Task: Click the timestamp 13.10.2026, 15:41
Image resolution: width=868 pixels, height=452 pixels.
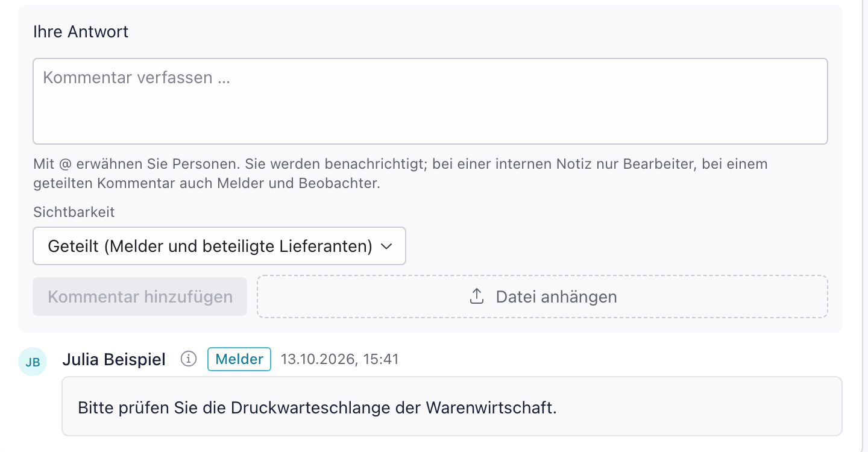Action: (340, 359)
